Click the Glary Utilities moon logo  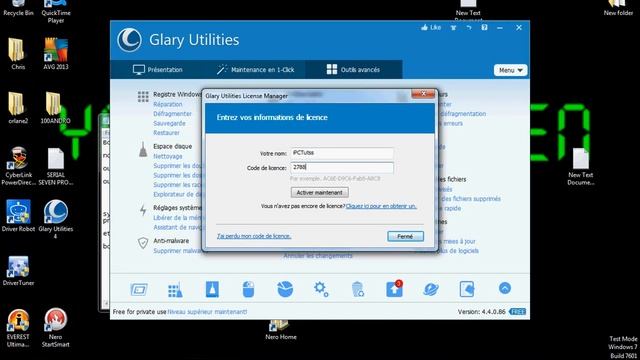pos(130,40)
